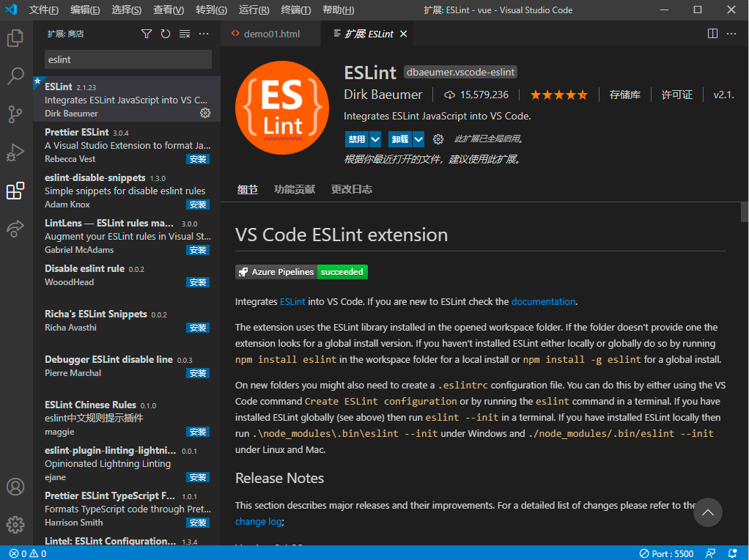749x560 pixels.
Task: Click the feedback icon in status bar
Action: [x=710, y=553]
